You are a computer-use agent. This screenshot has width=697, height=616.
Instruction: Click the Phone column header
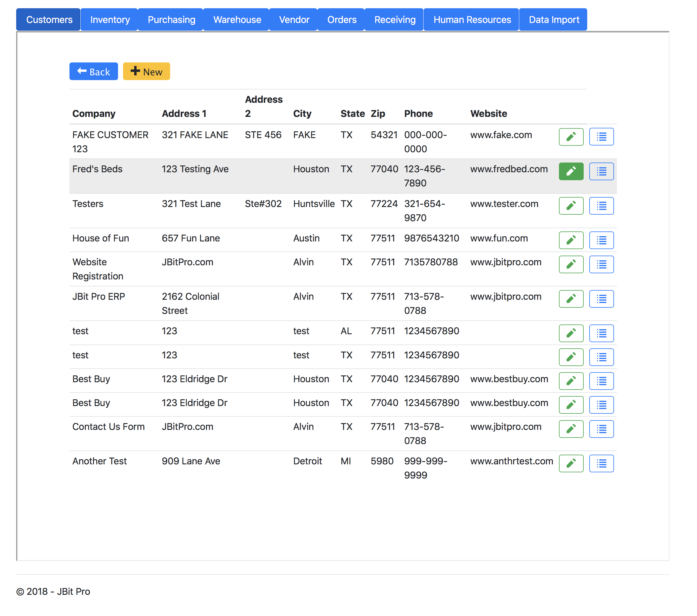click(x=418, y=114)
